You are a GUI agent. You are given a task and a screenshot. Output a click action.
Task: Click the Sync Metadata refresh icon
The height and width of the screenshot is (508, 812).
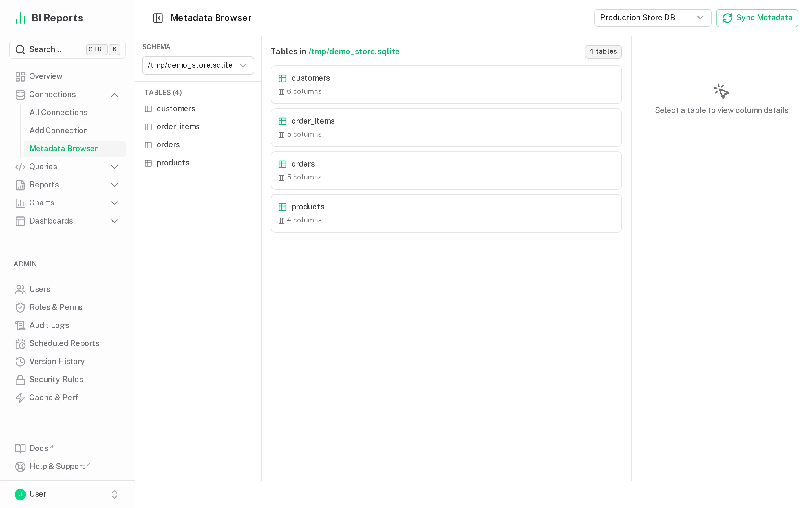727,18
